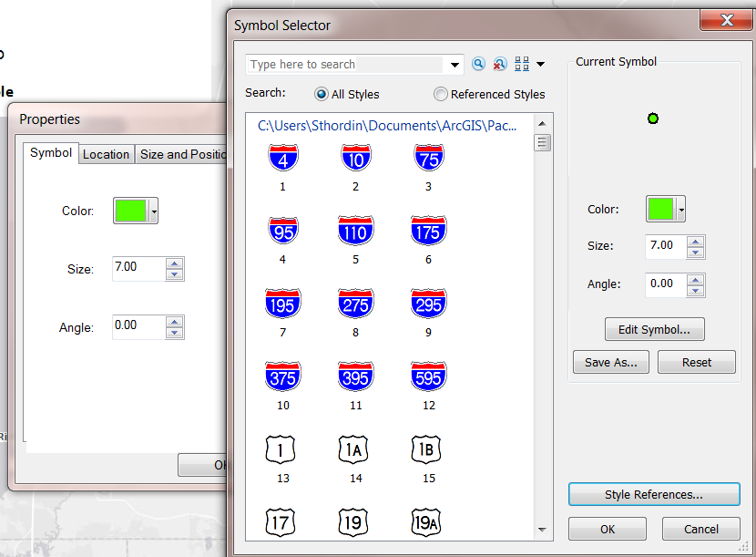Click the symbol list scroll up arrow
The image size is (756, 557).
(543, 124)
